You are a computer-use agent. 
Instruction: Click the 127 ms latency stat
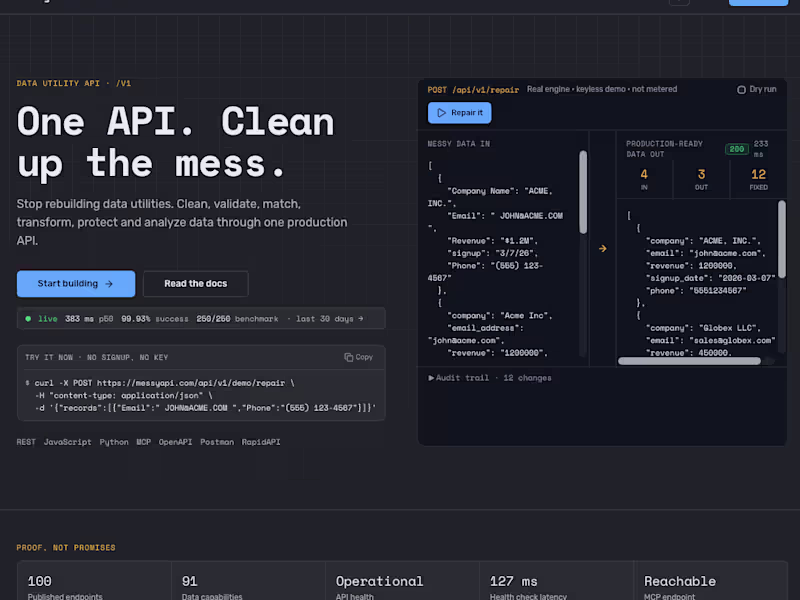(557, 582)
